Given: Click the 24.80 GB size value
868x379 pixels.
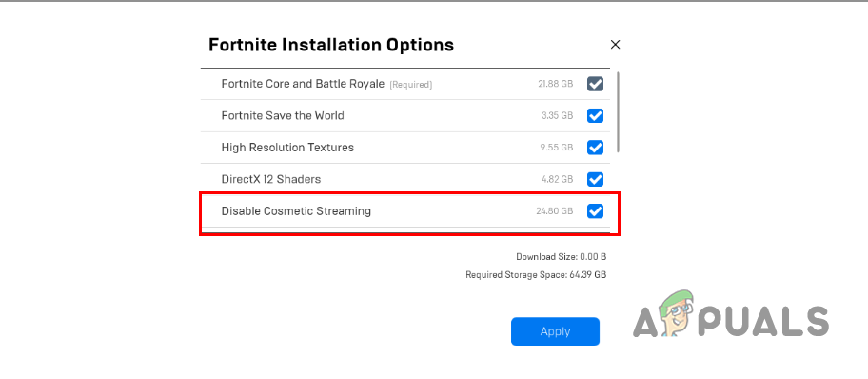Looking at the screenshot, I should [555, 211].
